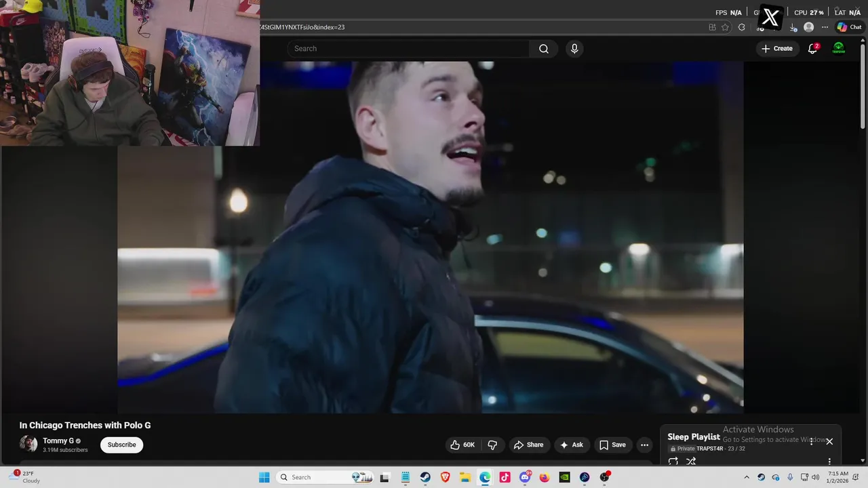Click the system tray microphone icon
868x488 pixels.
point(790,477)
